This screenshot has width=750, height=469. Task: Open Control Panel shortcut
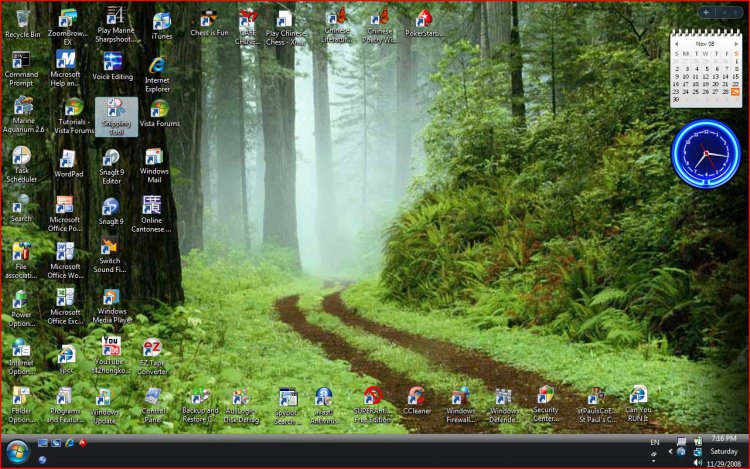click(153, 405)
